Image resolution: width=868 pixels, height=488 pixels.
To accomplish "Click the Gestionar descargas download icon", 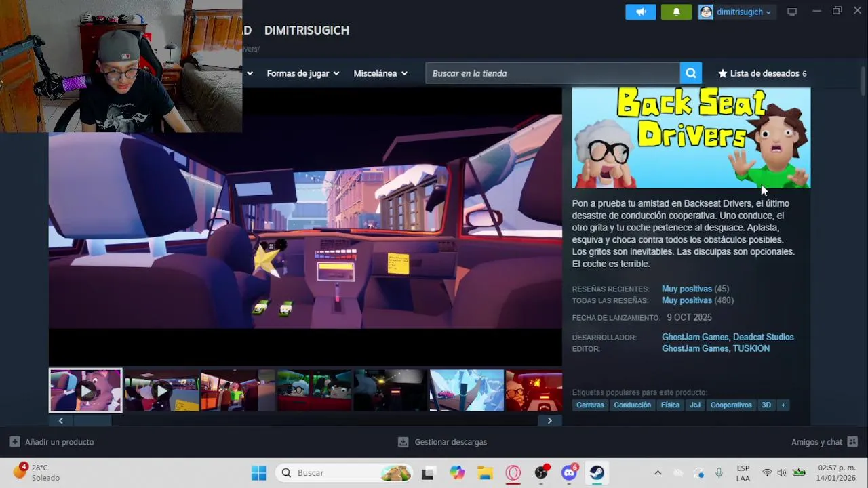I will [x=403, y=442].
